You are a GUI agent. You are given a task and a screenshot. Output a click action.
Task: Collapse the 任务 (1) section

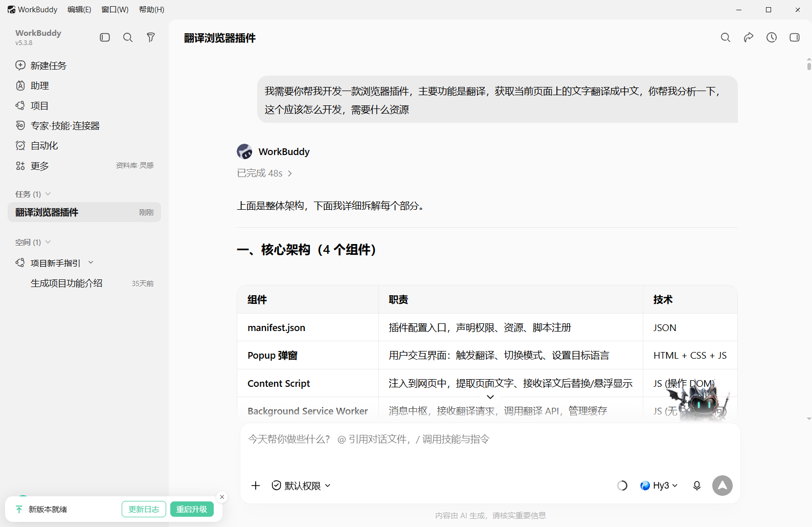pos(33,194)
